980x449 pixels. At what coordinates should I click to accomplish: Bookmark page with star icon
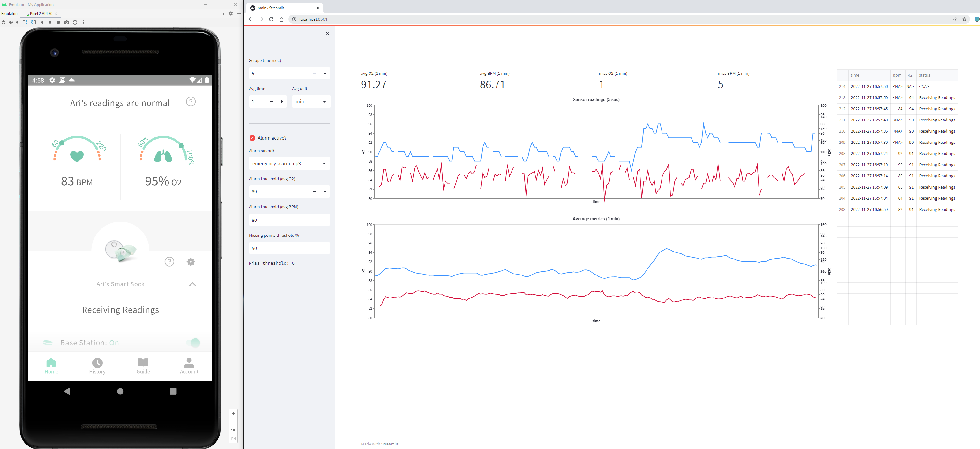pos(964,19)
